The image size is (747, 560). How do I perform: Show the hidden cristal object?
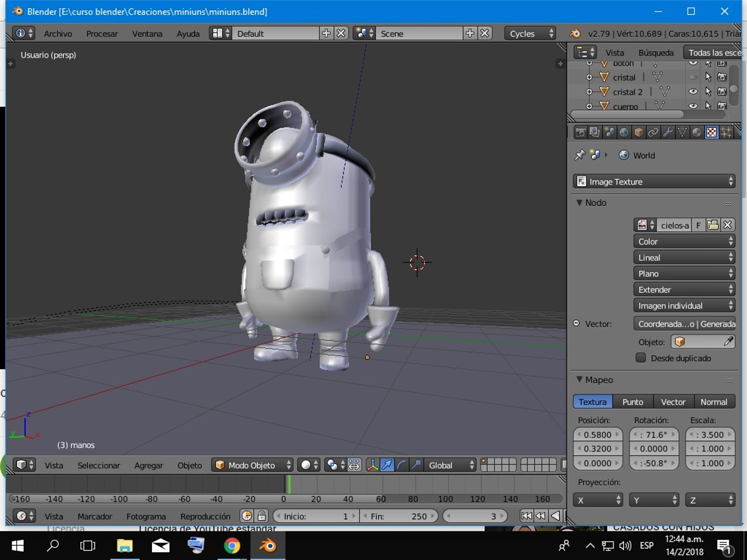[x=694, y=77]
